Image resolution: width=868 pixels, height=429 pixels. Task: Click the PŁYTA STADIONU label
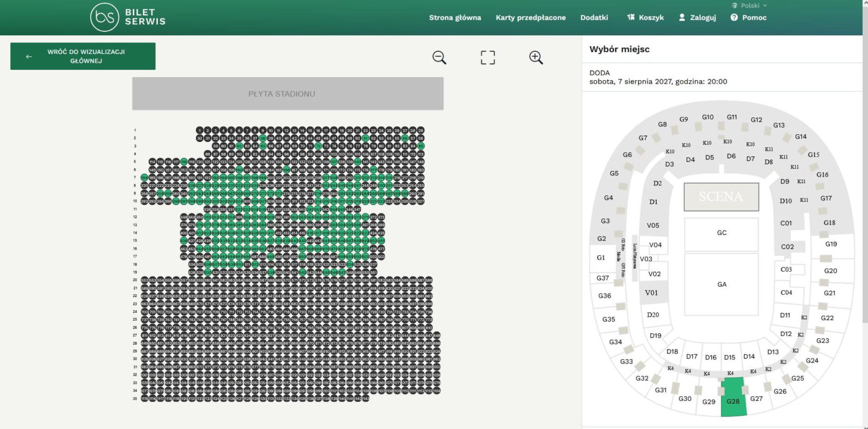point(282,94)
